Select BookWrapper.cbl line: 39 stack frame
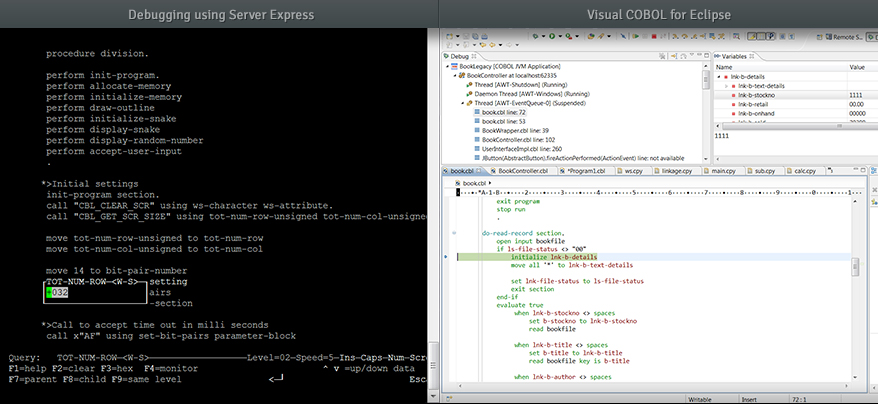 (515, 130)
